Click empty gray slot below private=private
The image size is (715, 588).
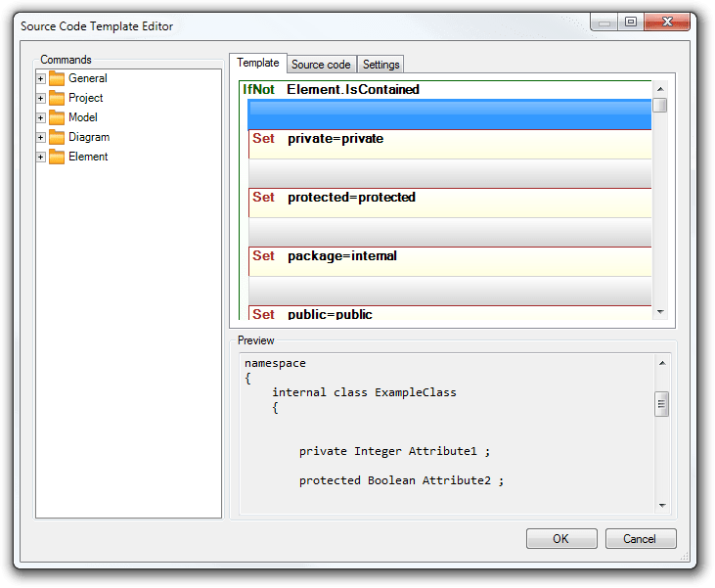[450, 173]
